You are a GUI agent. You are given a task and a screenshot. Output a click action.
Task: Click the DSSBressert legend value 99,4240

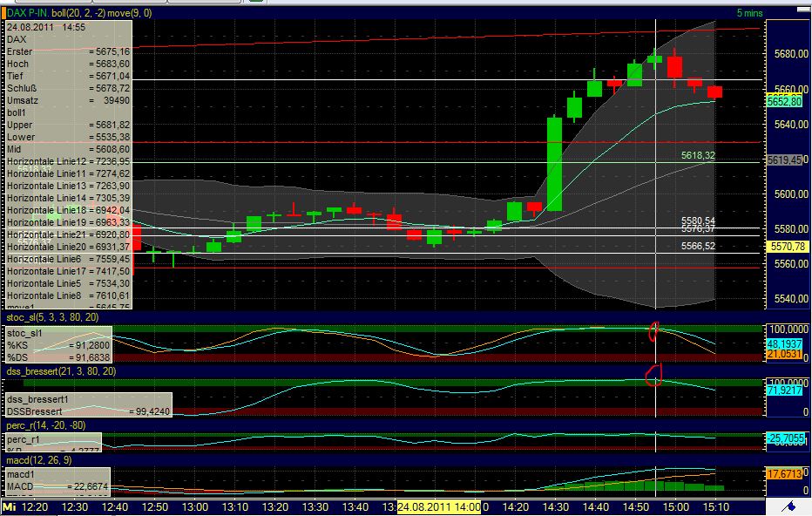tap(148, 411)
